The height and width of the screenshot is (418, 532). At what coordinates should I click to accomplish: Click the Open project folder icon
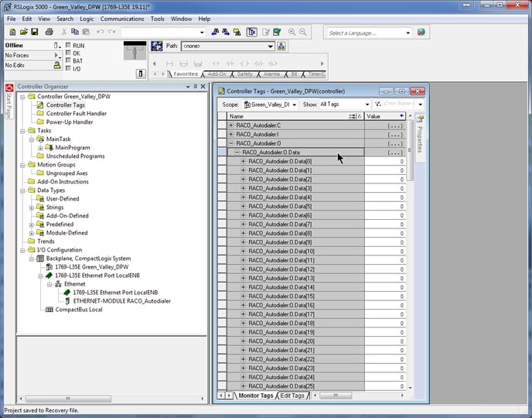23,33
